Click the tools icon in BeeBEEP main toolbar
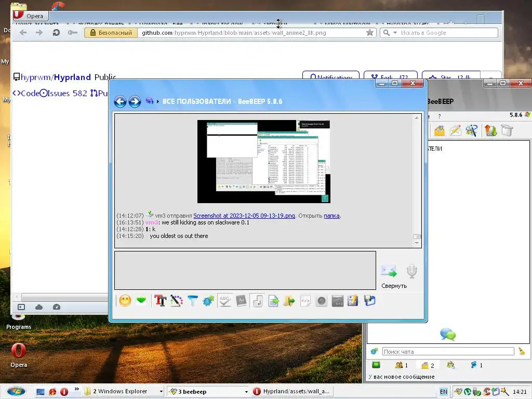Image resolution: width=532 pixels, height=399 pixels. (472, 130)
